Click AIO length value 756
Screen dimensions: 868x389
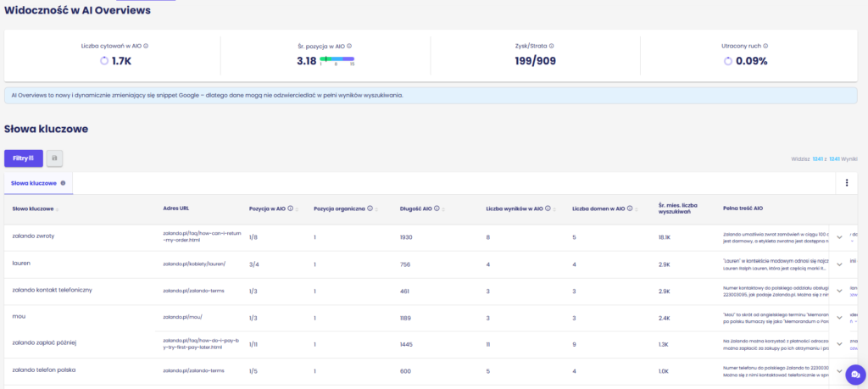(x=405, y=264)
